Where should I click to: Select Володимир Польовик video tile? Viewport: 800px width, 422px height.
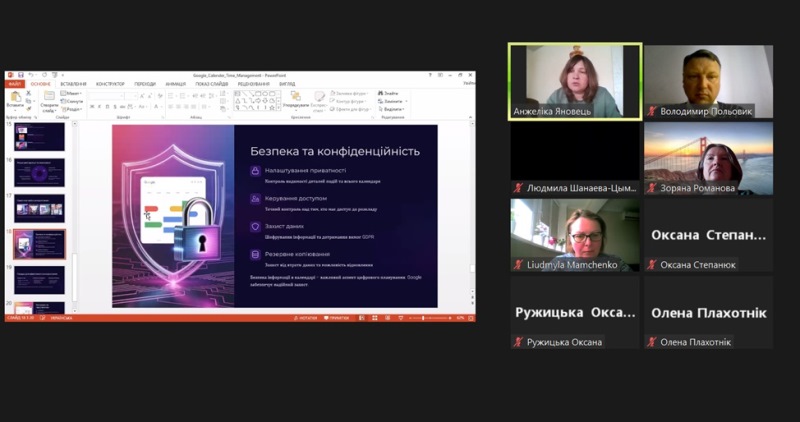(708, 82)
